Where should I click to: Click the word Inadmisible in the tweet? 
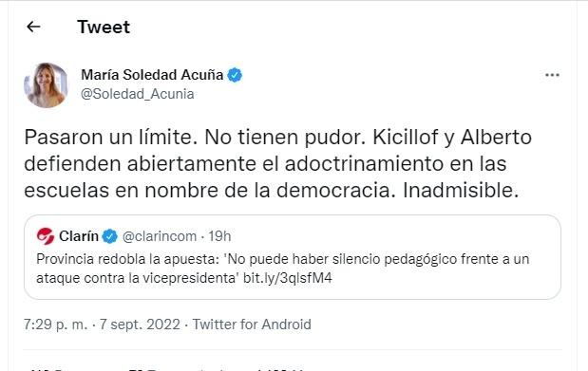click(461, 191)
